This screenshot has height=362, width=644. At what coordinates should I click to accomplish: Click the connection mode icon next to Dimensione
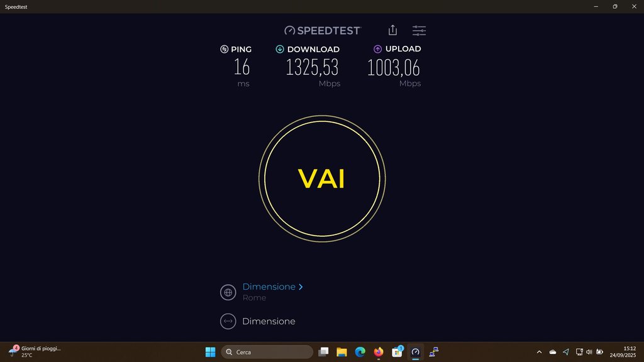[x=228, y=321]
